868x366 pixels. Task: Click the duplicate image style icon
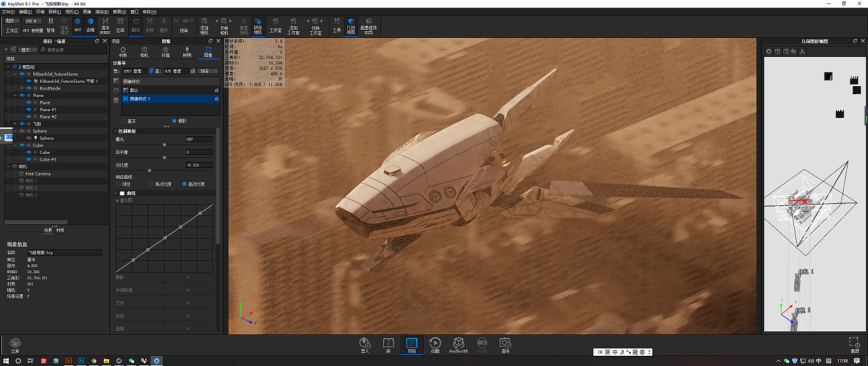[116, 90]
